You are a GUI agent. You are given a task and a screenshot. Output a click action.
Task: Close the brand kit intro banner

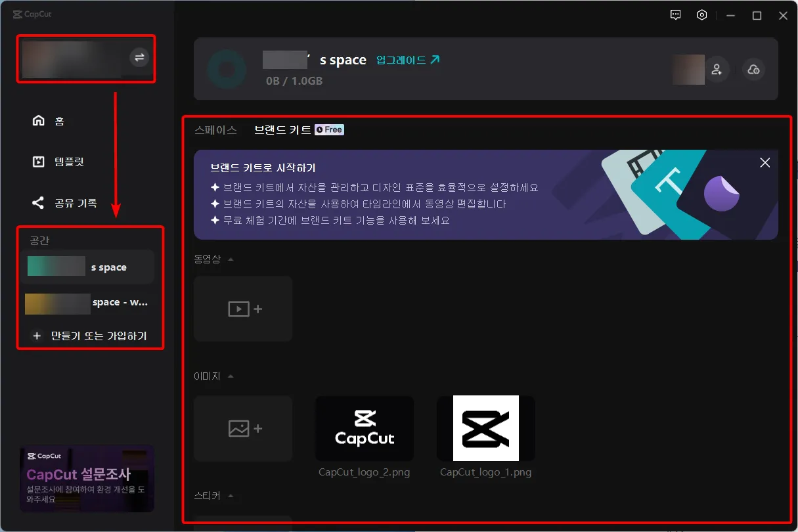pyautogui.click(x=765, y=163)
